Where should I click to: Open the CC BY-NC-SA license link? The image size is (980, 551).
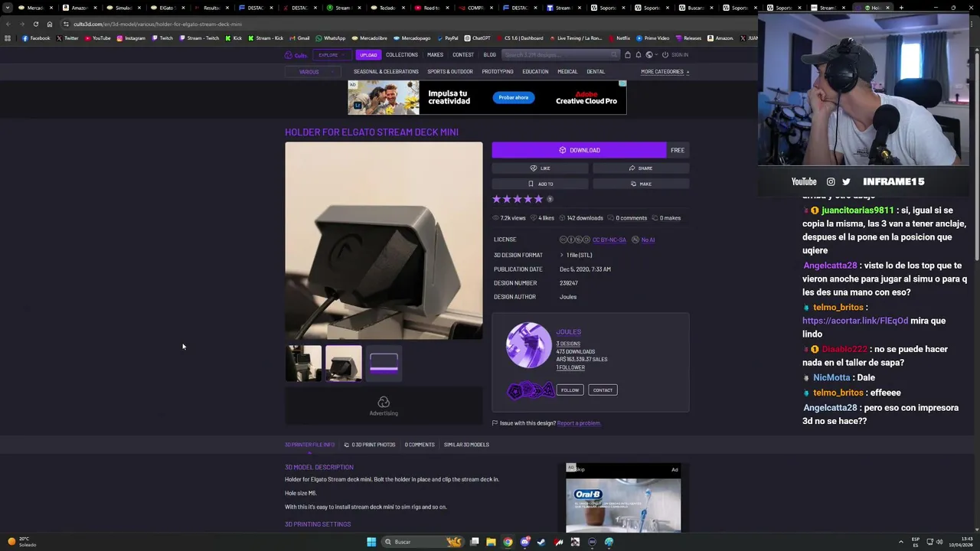[609, 240]
